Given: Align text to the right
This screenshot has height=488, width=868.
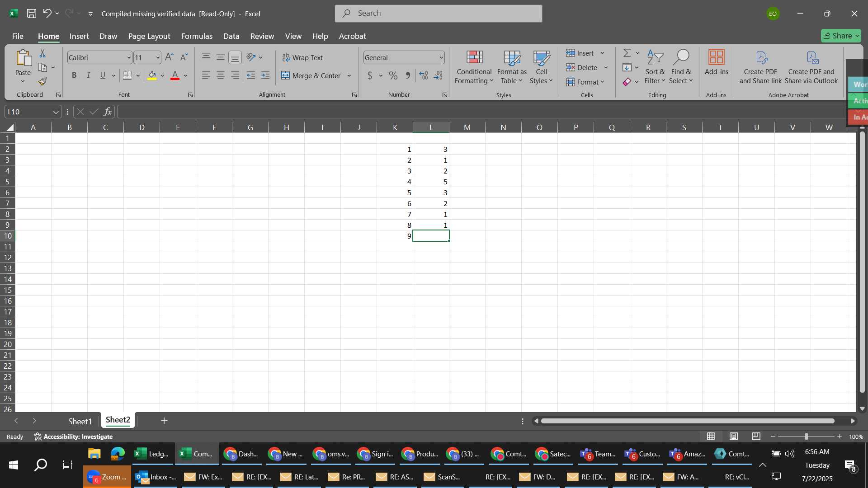Looking at the screenshot, I should tap(235, 75).
